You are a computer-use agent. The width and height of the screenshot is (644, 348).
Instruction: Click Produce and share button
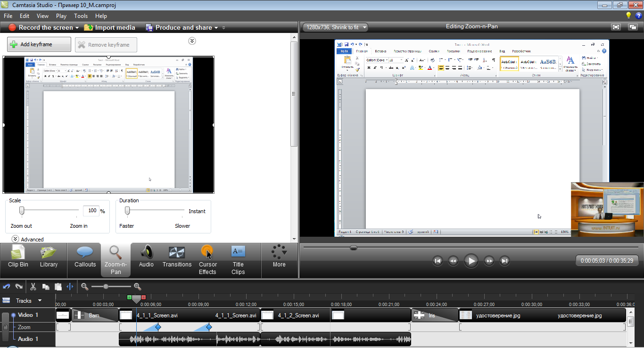coord(179,27)
